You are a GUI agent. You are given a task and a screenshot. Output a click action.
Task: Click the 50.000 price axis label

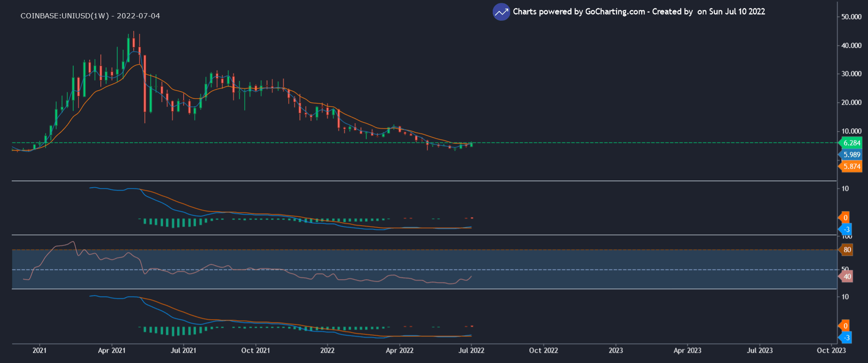(851, 16)
